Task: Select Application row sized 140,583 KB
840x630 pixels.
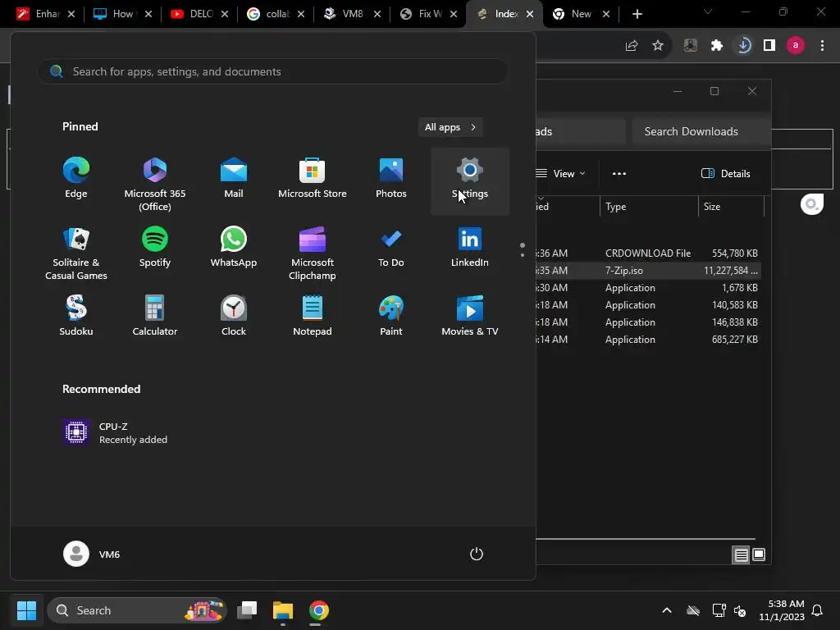Action: [648, 305]
